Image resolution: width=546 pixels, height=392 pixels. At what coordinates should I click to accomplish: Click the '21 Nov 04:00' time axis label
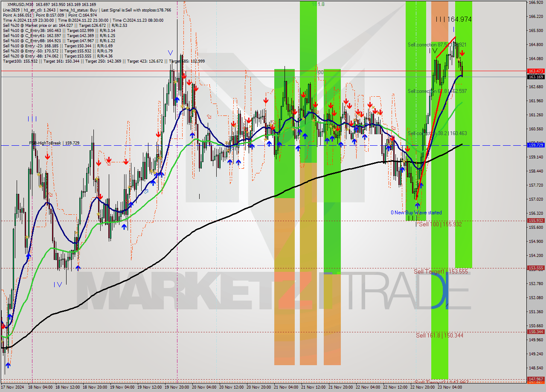pyautogui.click(x=287, y=387)
